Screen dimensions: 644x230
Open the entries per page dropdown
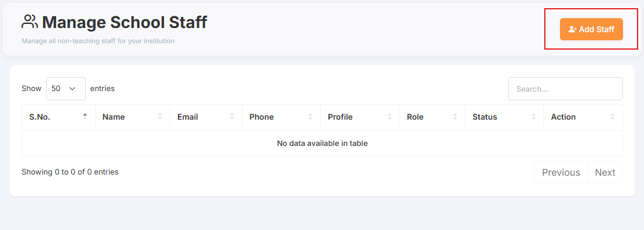(66, 88)
